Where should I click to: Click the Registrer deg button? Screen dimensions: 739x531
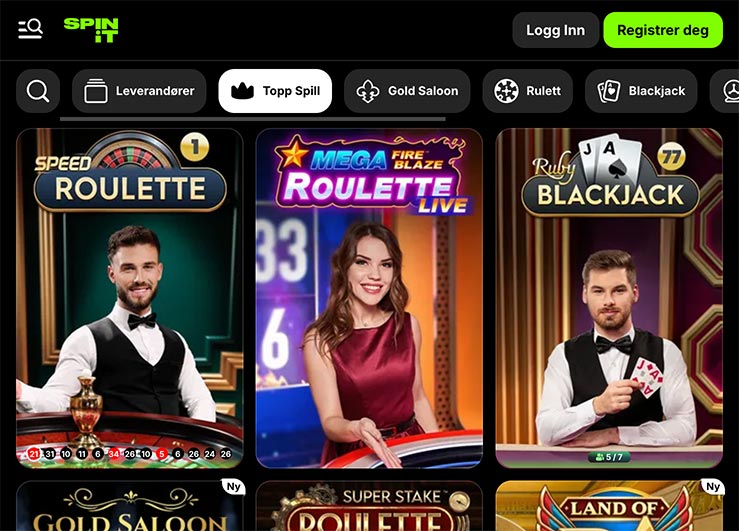click(663, 30)
